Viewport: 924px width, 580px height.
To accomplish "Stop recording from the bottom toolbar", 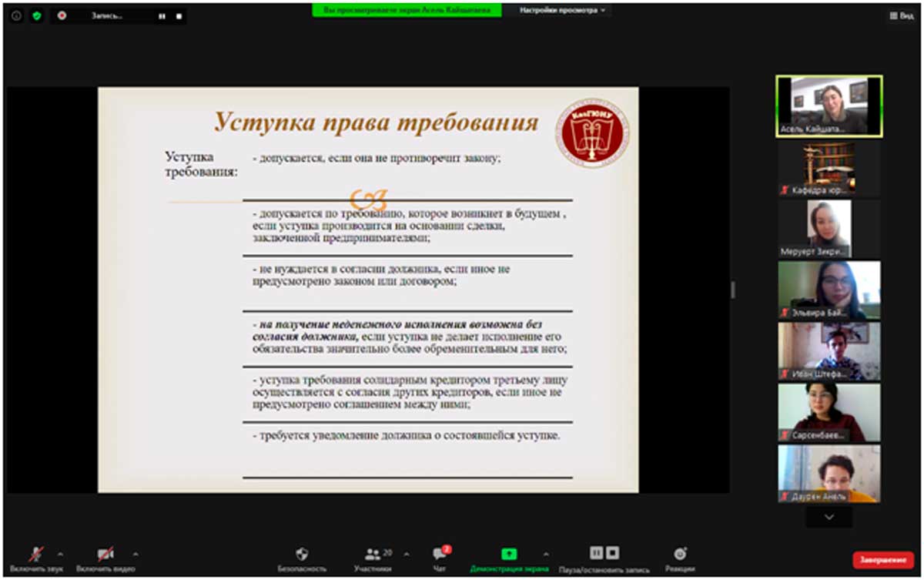I will click(612, 553).
